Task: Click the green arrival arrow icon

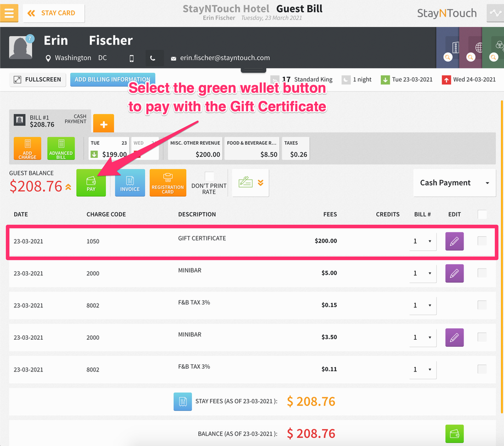Action: 385,80
